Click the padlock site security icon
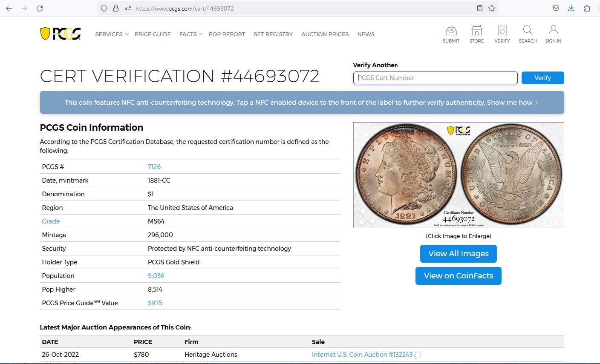This screenshot has height=364, width=600. pos(115,8)
